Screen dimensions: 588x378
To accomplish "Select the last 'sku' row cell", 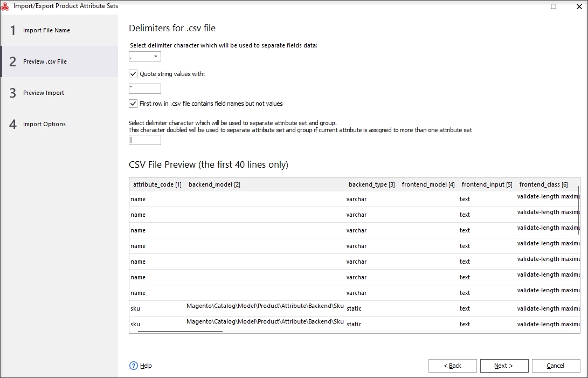I will (x=135, y=324).
